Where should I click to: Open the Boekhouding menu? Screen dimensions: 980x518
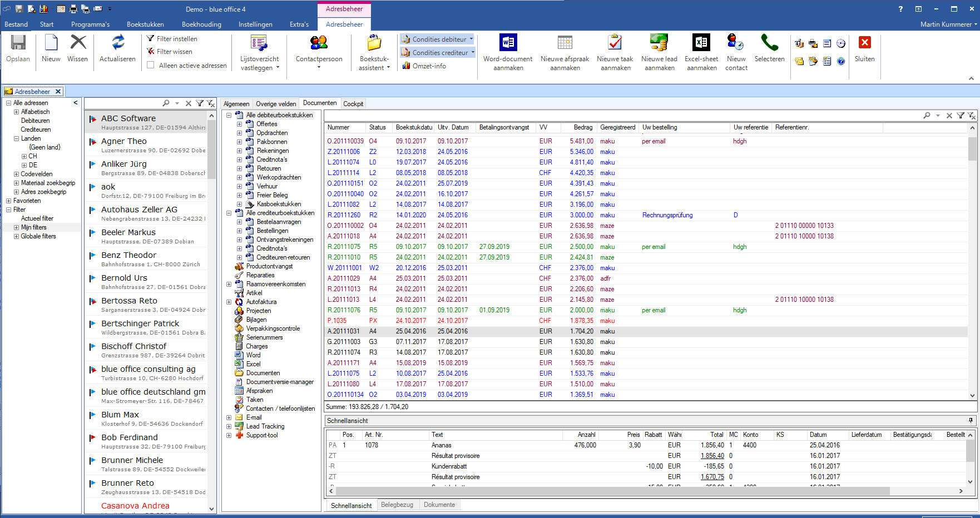tap(201, 24)
